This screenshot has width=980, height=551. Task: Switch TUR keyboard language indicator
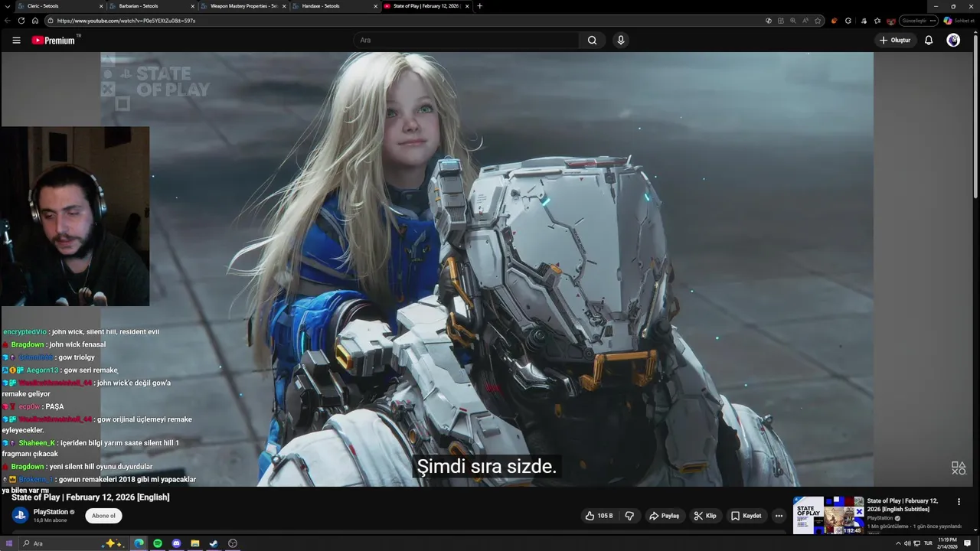[x=928, y=543]
